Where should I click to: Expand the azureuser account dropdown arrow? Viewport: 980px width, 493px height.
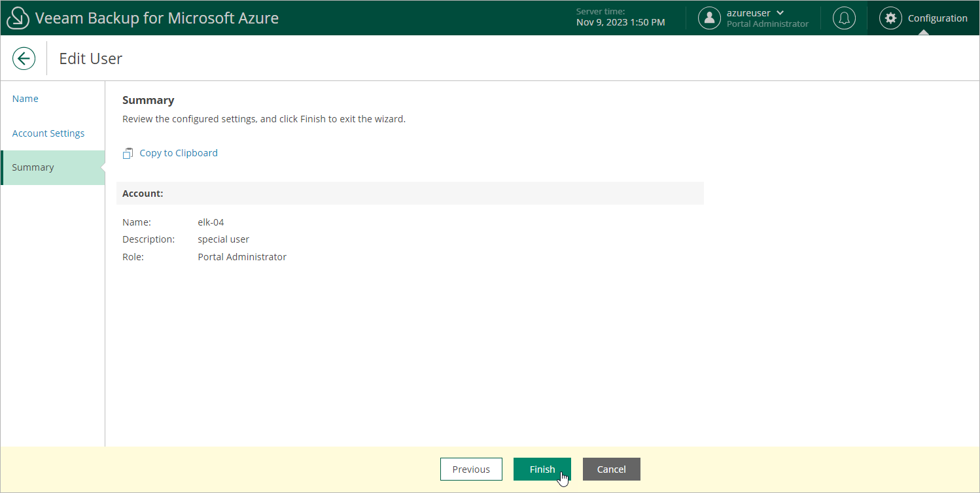tap(780, 13)
